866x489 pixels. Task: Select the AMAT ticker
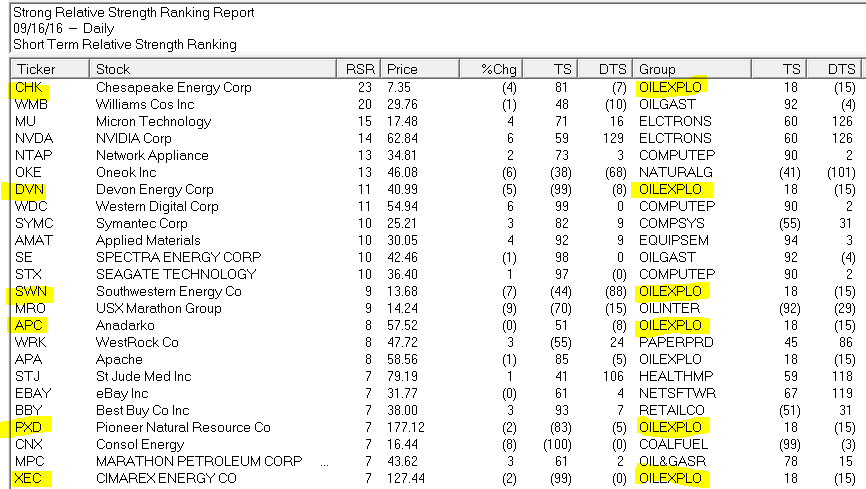click(x=34, y=240)
